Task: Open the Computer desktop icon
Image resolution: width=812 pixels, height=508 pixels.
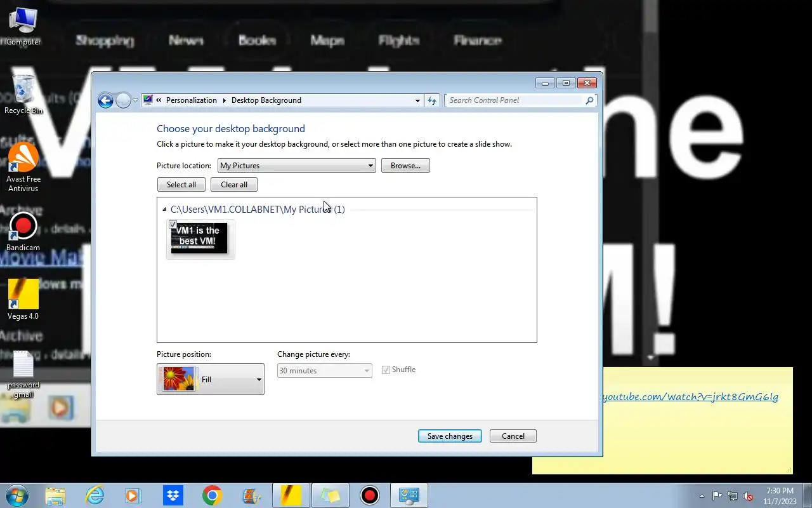Action: tap(23, 25)
